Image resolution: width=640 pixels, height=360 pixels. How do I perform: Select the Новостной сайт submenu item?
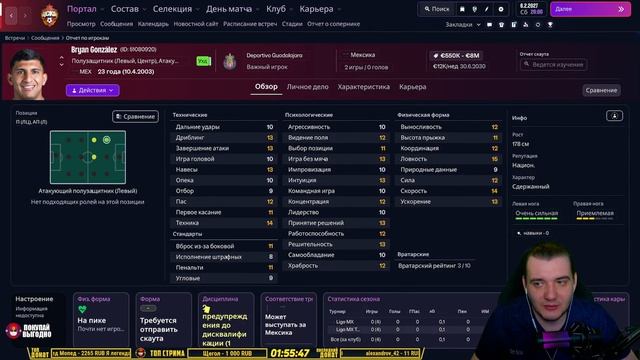tap(196, 24)
